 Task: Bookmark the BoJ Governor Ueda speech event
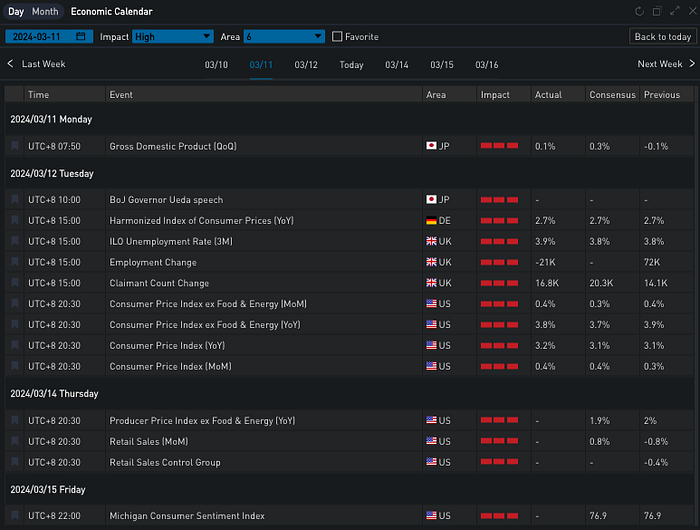(15, 200)
